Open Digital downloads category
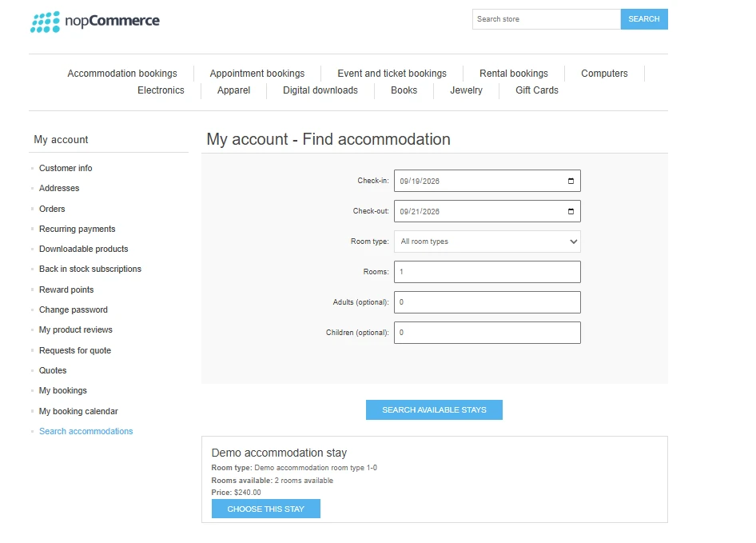 (x=320, y=90)
